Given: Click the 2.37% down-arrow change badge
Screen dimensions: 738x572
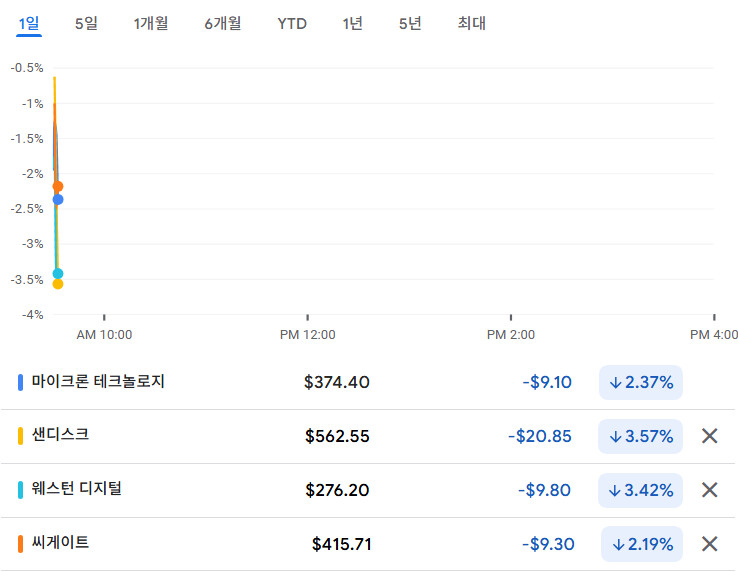Looking at the screenshot, I should pos(641,382).
